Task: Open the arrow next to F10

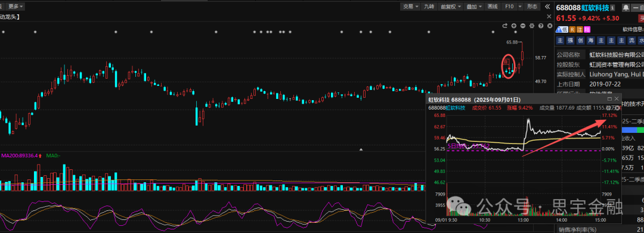Action: pyautogui.click(x=520, y=7)
